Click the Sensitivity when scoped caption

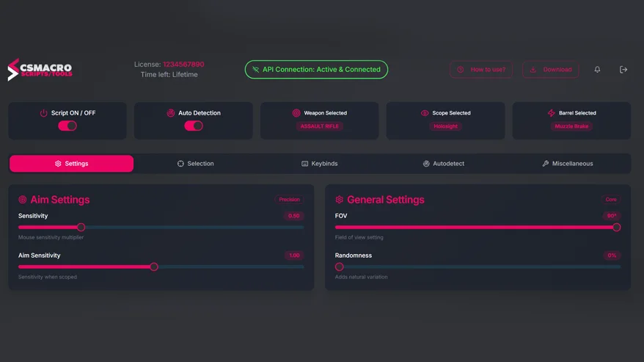(x=48, y=277)
